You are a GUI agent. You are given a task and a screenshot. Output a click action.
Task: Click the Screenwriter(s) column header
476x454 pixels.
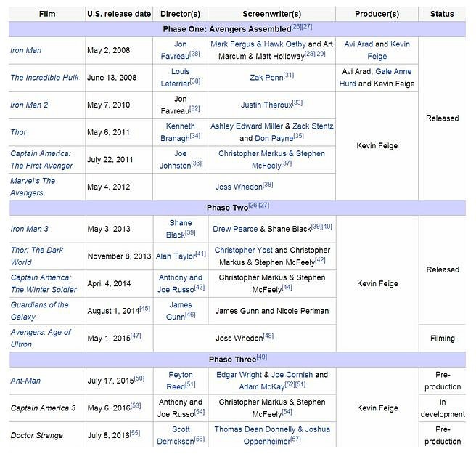click(271, 14)
